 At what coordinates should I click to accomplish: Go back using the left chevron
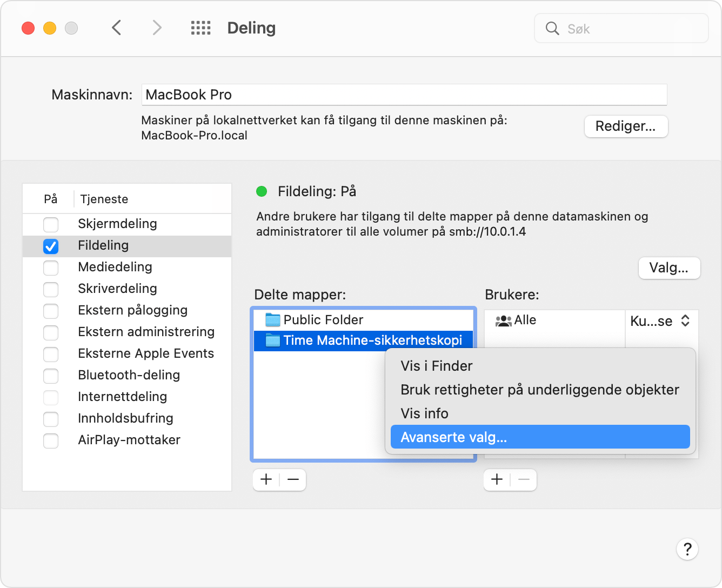click(116, 28)
